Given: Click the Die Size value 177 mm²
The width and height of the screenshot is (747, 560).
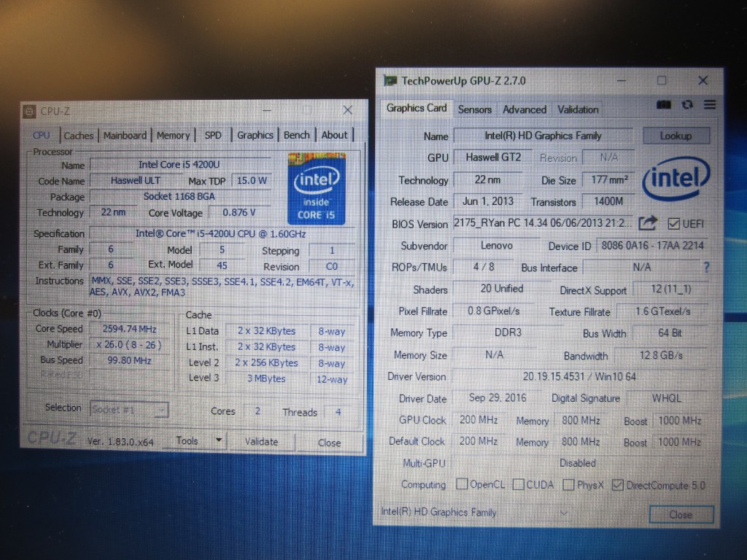Looking at the screenshot, I should tap(609, 179).
